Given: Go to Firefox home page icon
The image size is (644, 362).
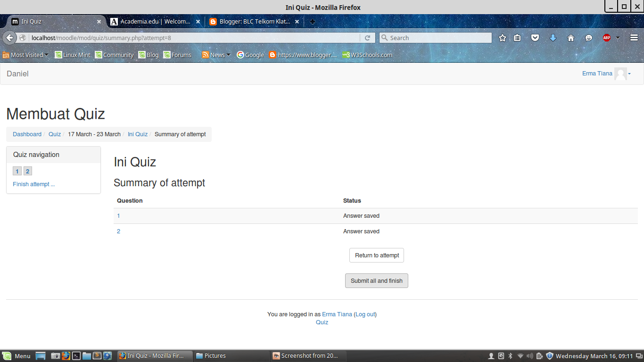Looking at the screenshot, I should tap(571, 38).
